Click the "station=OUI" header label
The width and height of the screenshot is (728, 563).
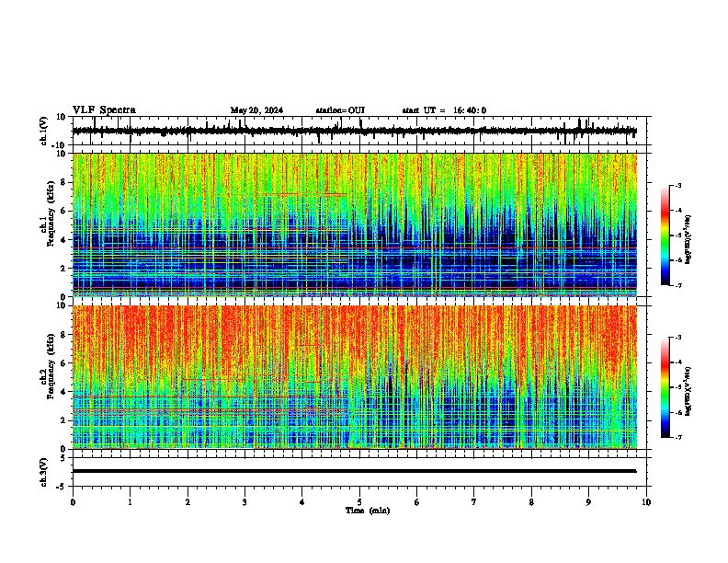tap(340, 110)
